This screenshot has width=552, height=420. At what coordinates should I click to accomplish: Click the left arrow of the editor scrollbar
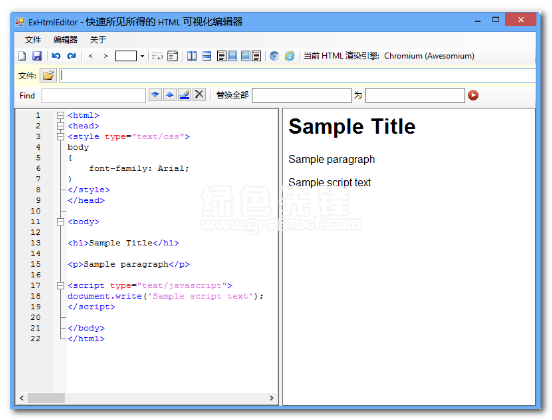pos(22,398)
